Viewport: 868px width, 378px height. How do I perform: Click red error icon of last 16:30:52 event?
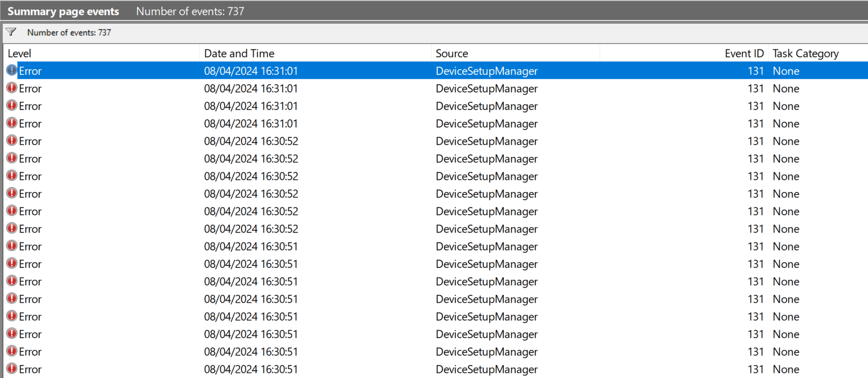(12, 228)
